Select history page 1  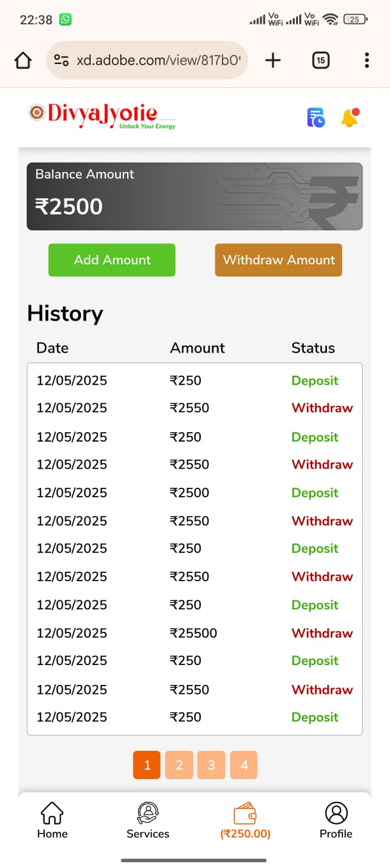tap(147, 765)
